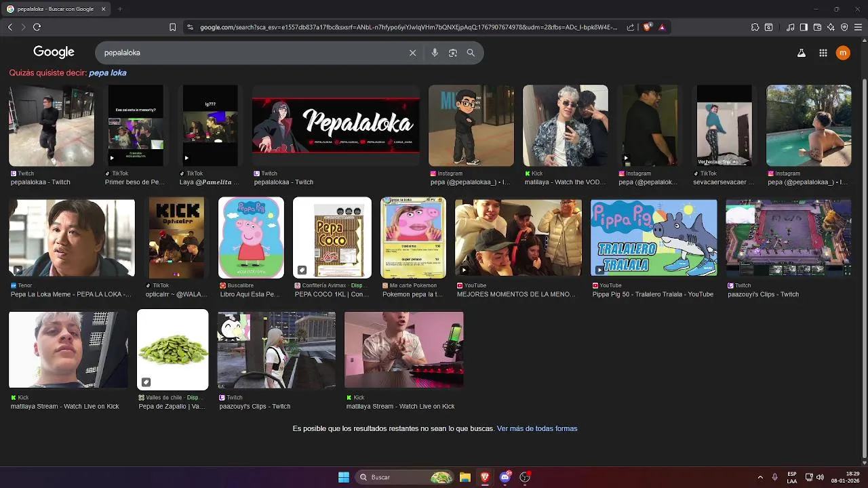
Task: Open the Brave playlist music note icon
Action: 790,27
